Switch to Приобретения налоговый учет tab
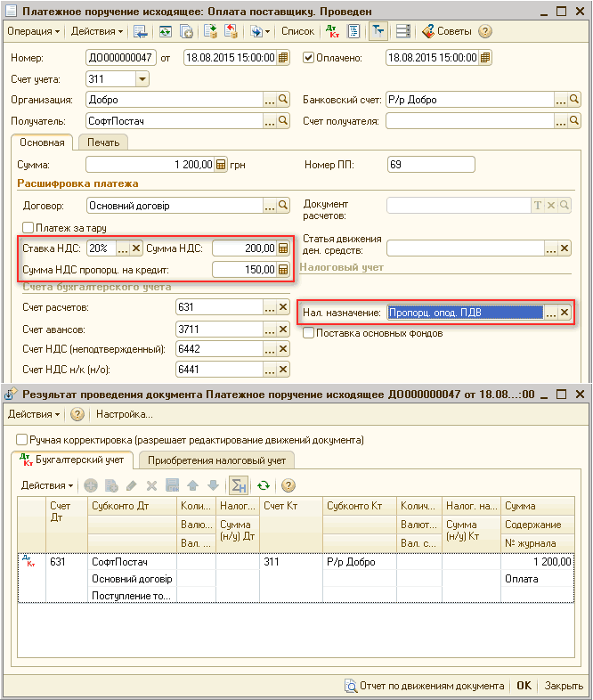Viewport: 593px width, 700px height. (x=216, y=460)
